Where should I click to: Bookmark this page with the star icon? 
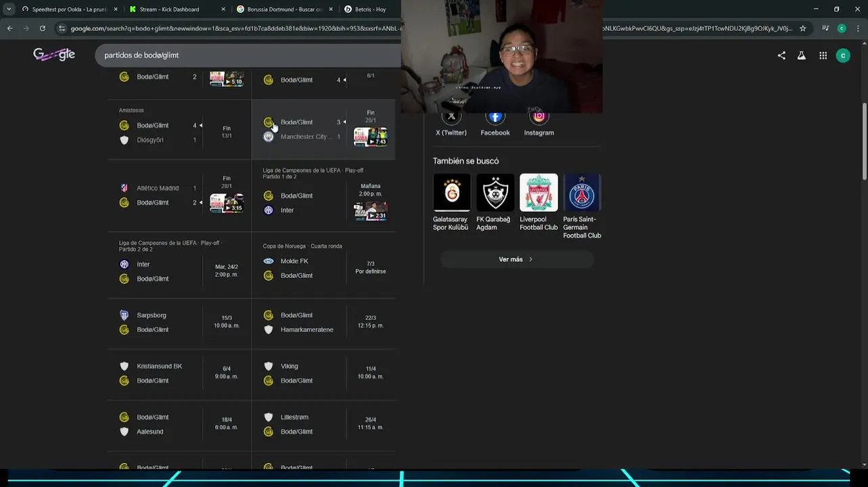(x=803, y=28)
